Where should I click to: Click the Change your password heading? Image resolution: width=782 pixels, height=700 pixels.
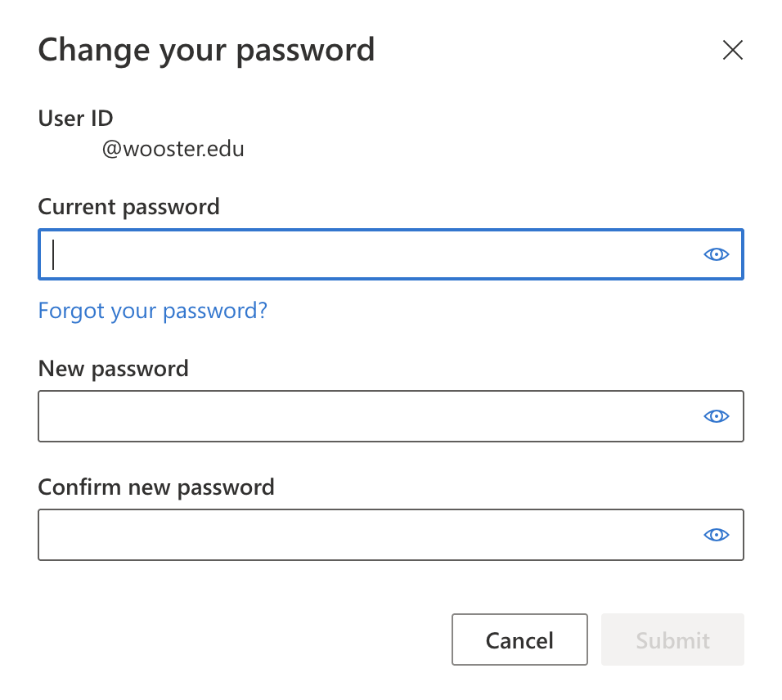[206, 51]
